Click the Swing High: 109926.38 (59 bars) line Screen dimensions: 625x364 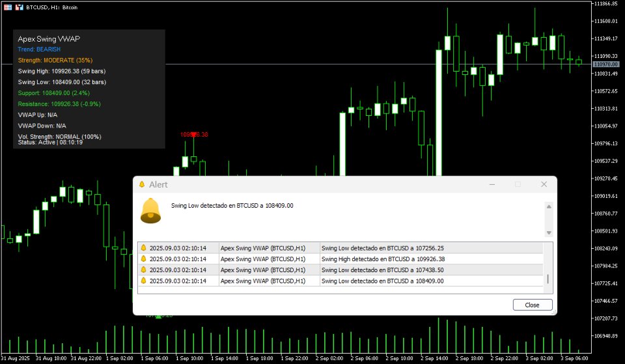[62, 71]
